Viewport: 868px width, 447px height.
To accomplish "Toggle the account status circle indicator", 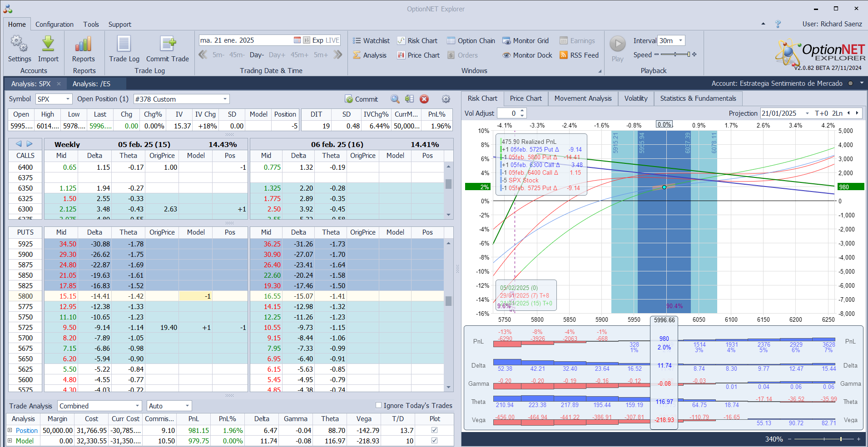I will (x=850, y=84).
